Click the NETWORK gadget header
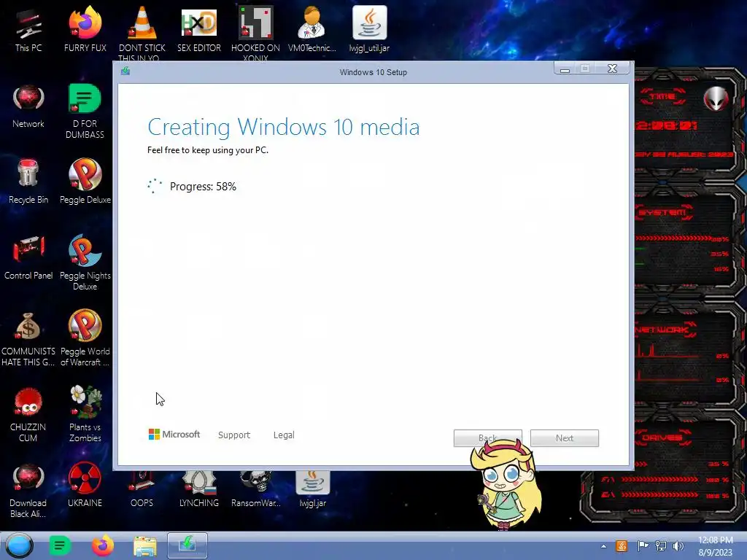The width and height of the screenshot is (747, 560). (664, 330)
